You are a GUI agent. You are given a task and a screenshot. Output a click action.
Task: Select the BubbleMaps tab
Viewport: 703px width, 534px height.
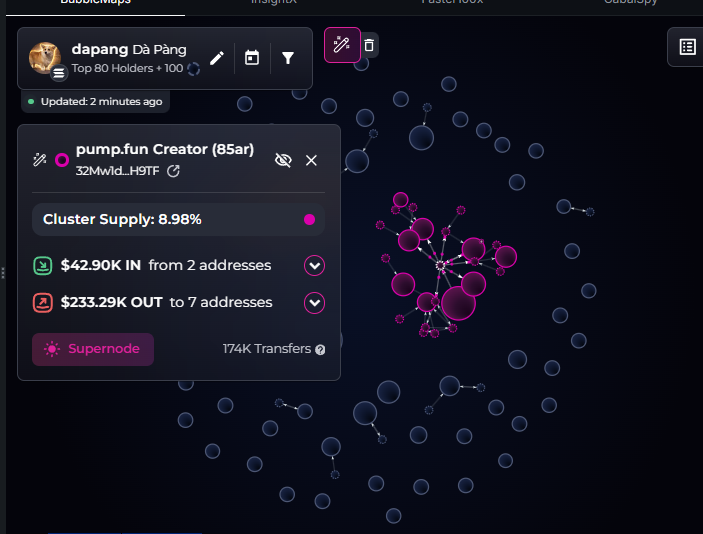(x=95, y=4)
